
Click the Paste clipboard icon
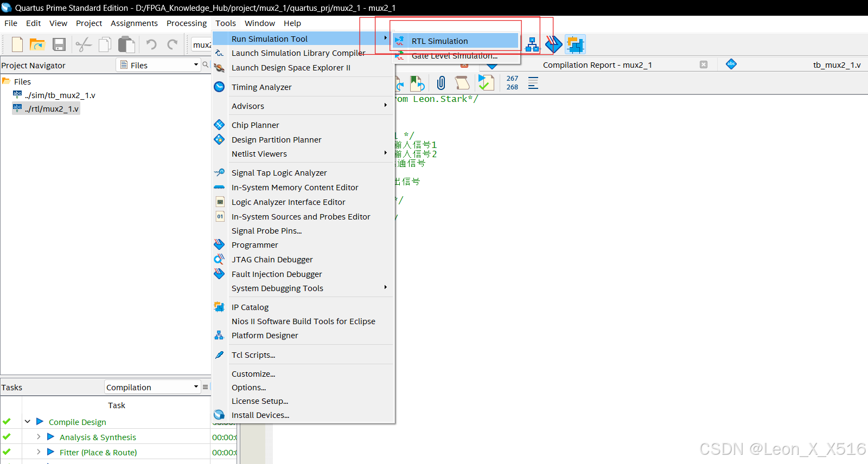(x=126, y=44)
